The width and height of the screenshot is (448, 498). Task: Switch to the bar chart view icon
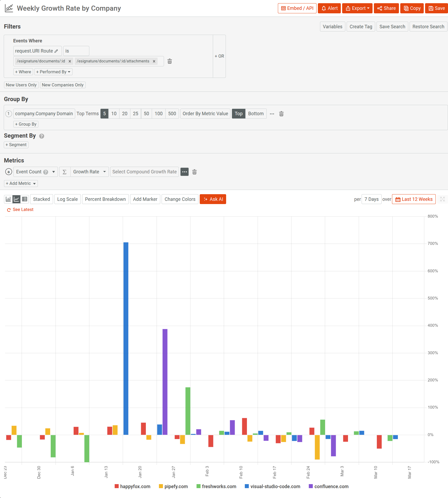pos(8,199)
